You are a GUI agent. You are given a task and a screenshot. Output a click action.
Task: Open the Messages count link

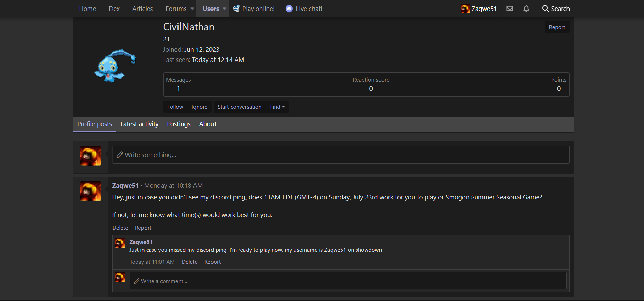(178, 89)
